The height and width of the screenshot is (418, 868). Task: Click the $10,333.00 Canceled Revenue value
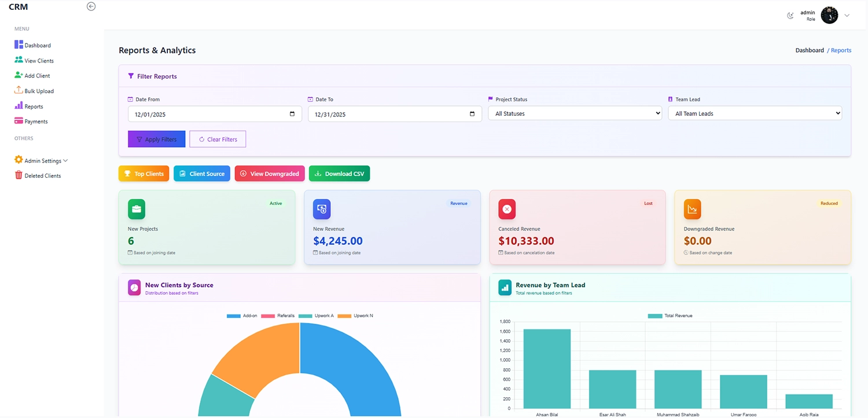tap(526, 241)
